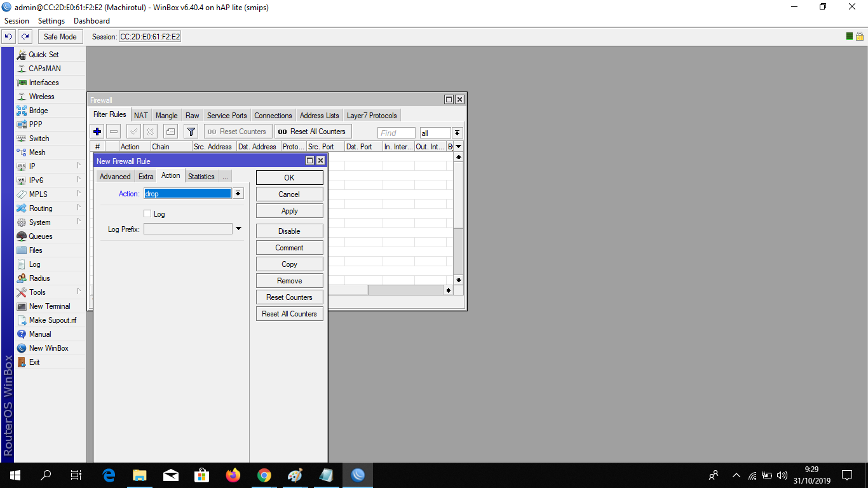
Task: Click the Copy button
Action: click(x=290, y=264)
